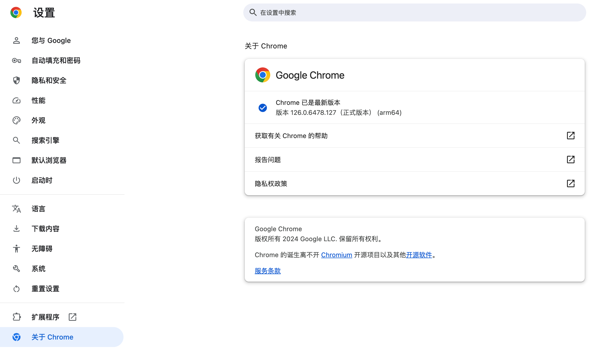The image size is (604, 364).
Task: Click the 版本 126.0.6478.127 version text
Action: coord(338,113)
